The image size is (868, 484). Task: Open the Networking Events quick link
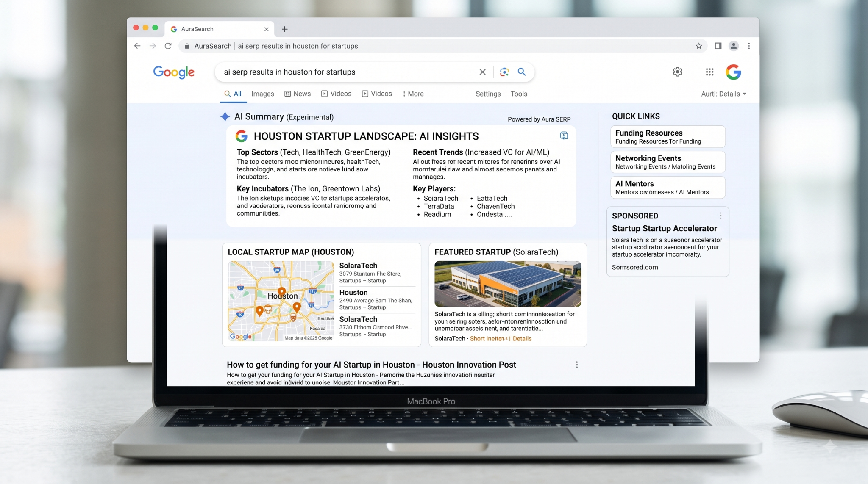point(668,162)
